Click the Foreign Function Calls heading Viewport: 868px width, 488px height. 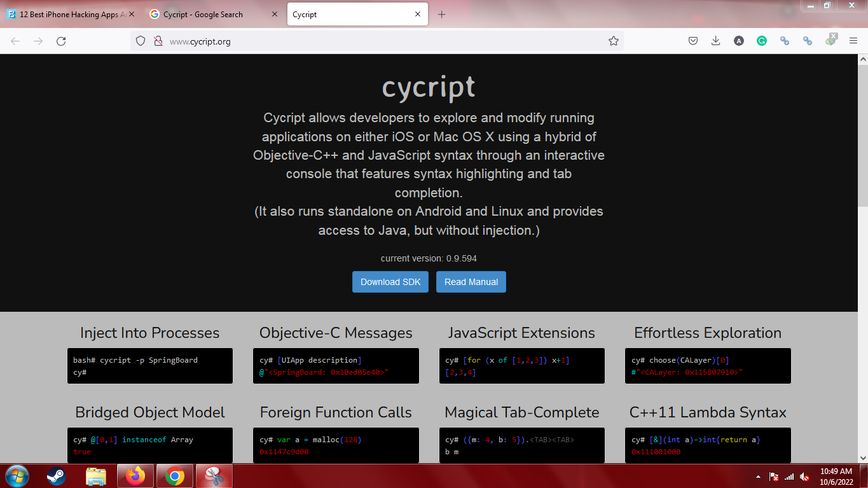point(336,412)
